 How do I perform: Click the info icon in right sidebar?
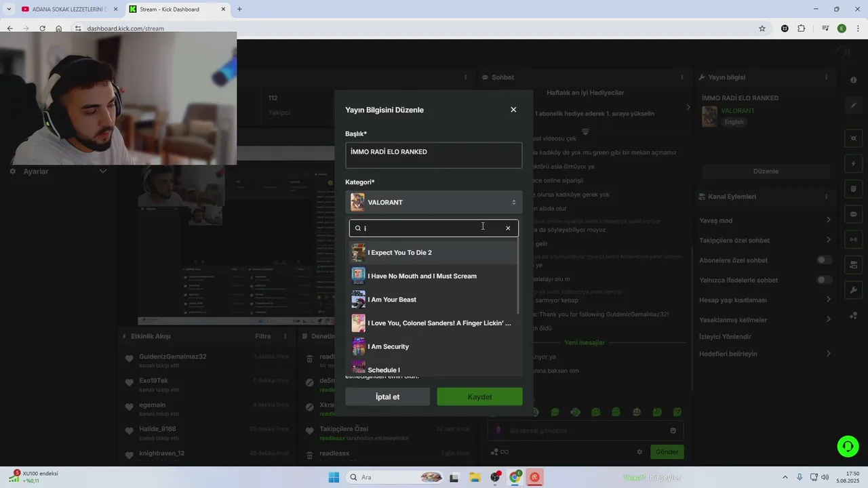click(853, 80)
